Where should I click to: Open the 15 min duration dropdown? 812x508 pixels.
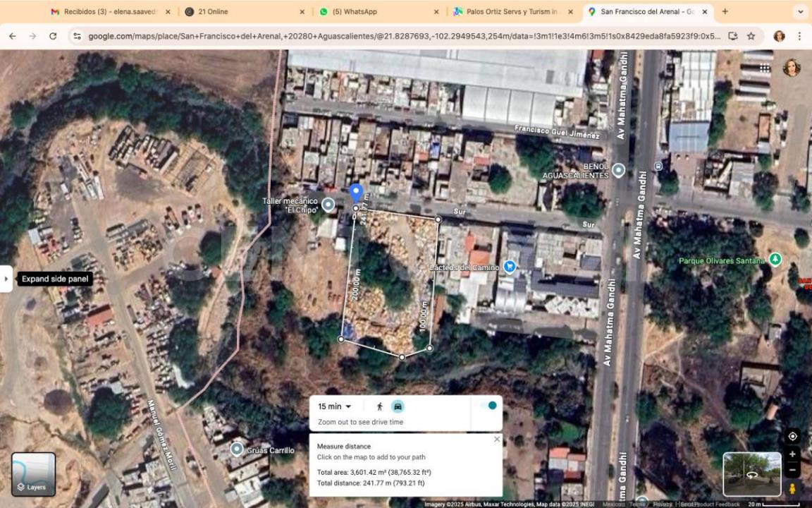tap(335, 406)
